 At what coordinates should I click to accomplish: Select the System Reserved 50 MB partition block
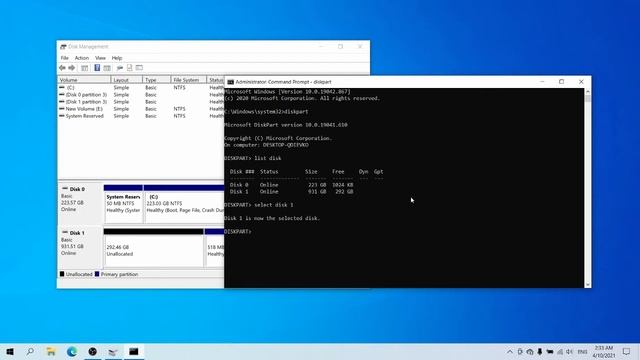(x=123, y=204)
